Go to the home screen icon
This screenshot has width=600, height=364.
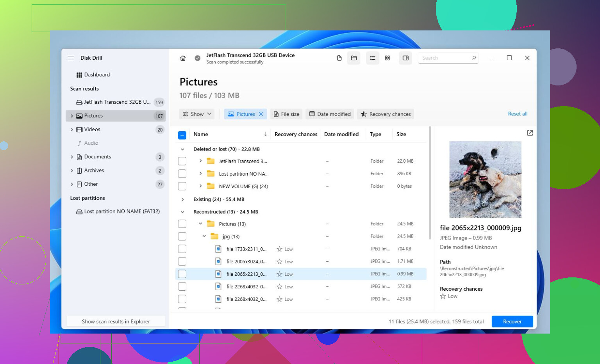coord(183,58)
